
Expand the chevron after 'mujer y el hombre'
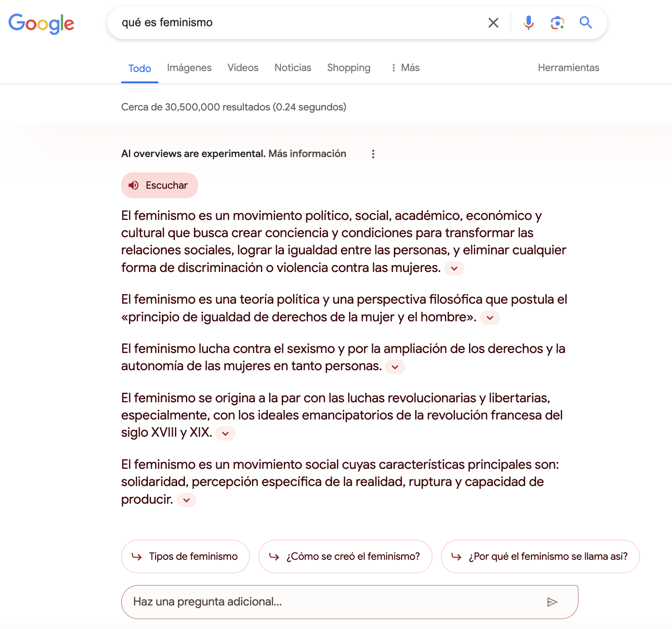tap(490, 318)
